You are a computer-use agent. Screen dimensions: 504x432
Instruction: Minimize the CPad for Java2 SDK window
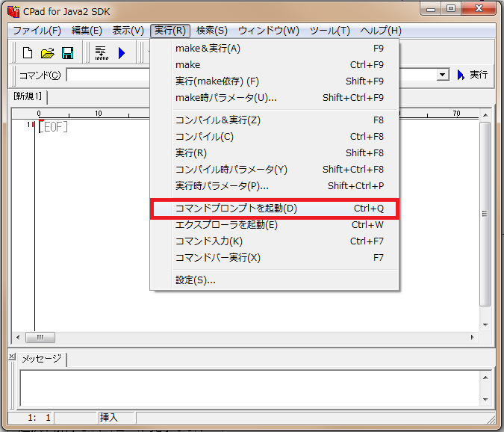(x=431, y=9)
